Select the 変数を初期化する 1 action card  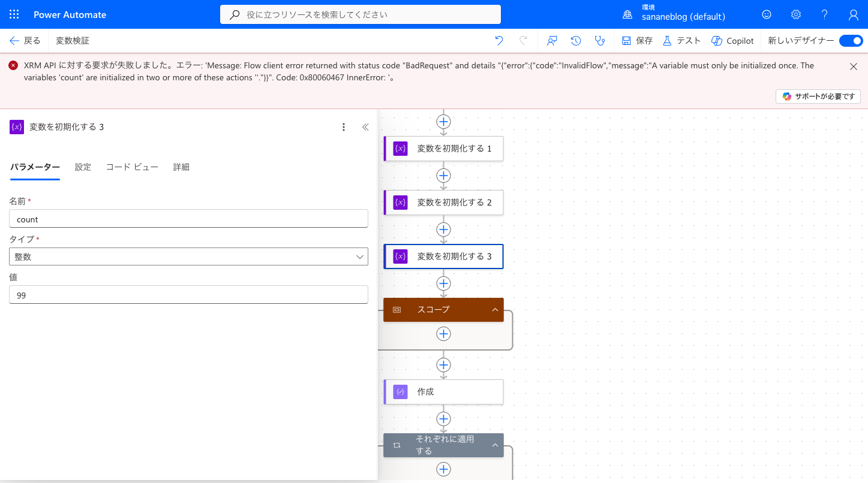tap(443, 149)
